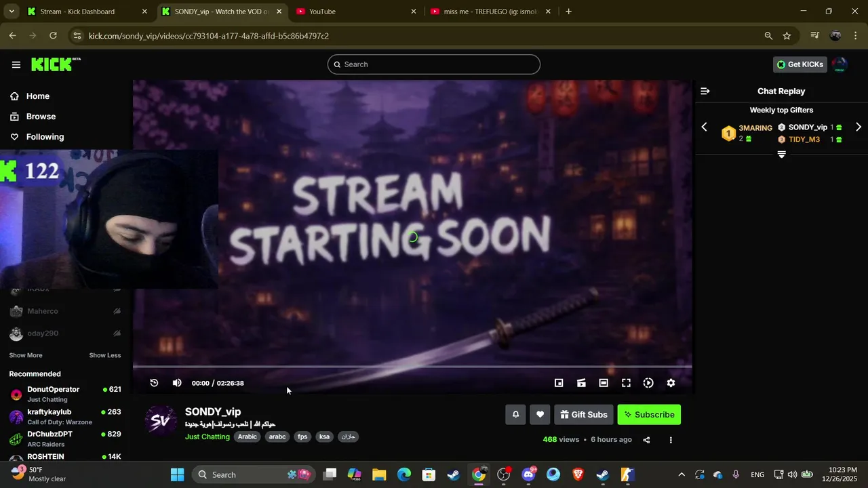Open a new browser tab
This screenshot has height=488, width=868.
(568, 12)
